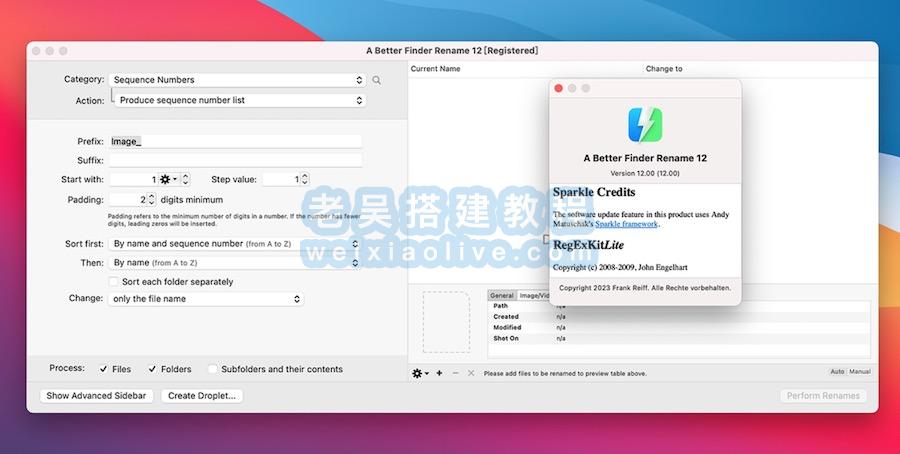Switch to the General tab
Image resolution: width=900 pixels, height=454 pixels.
point(502,296)
